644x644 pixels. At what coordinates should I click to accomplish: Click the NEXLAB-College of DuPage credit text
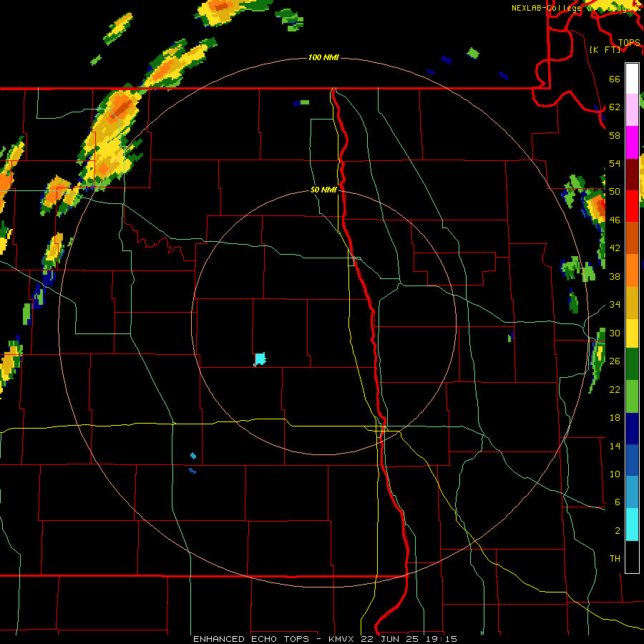click(575, 8)
